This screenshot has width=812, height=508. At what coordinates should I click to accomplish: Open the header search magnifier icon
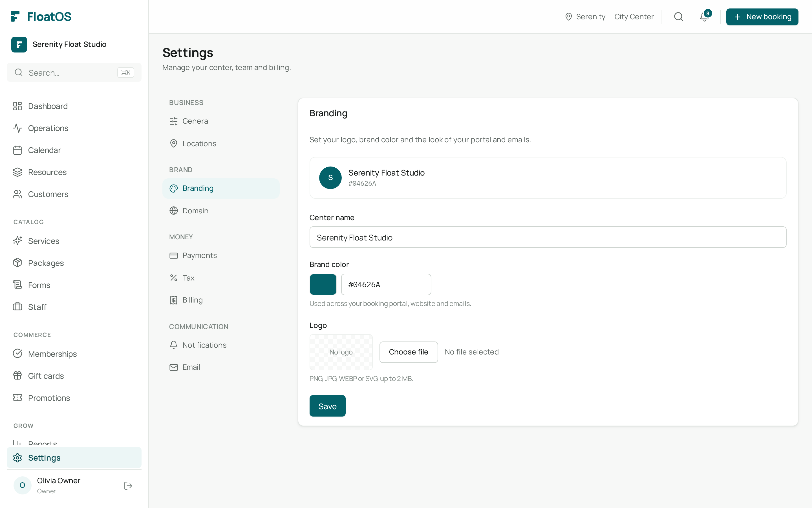[678, 16]
